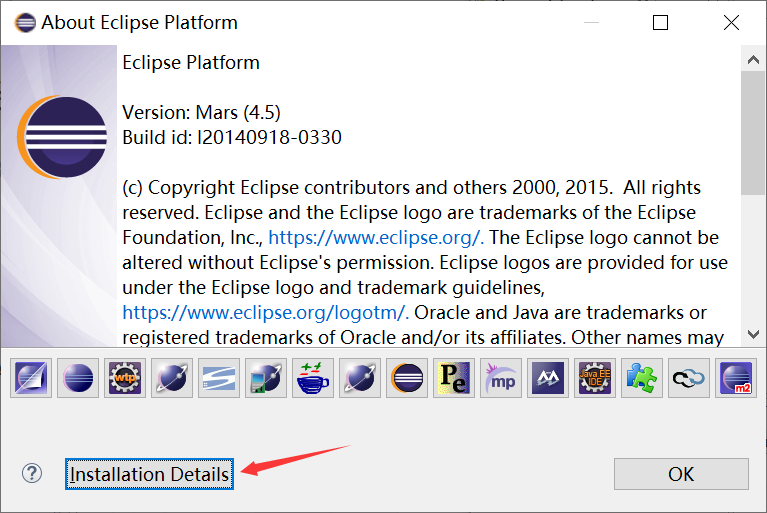The image size is (767, 513).
Task: Open Installation Details
Action: pos(149,474)
